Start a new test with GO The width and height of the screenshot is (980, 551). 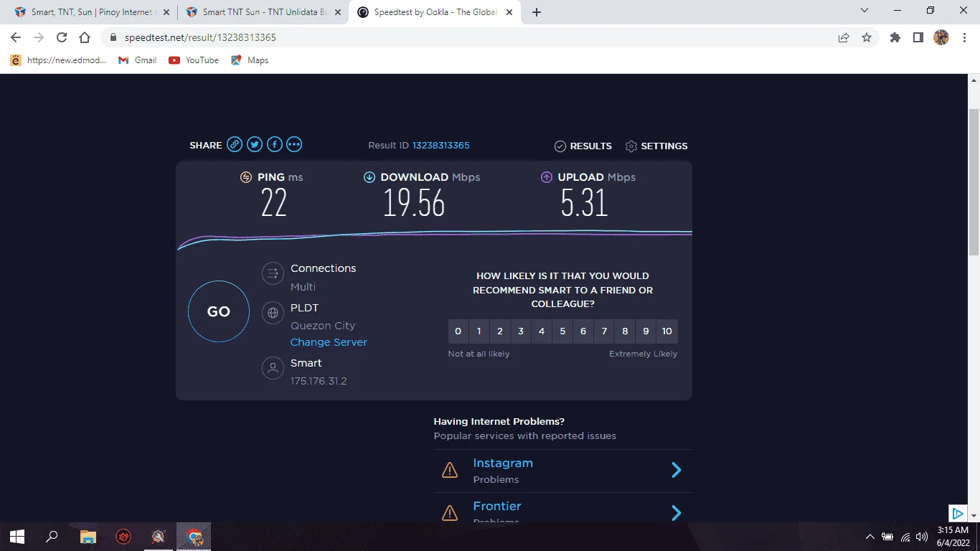tap(219, 311)
